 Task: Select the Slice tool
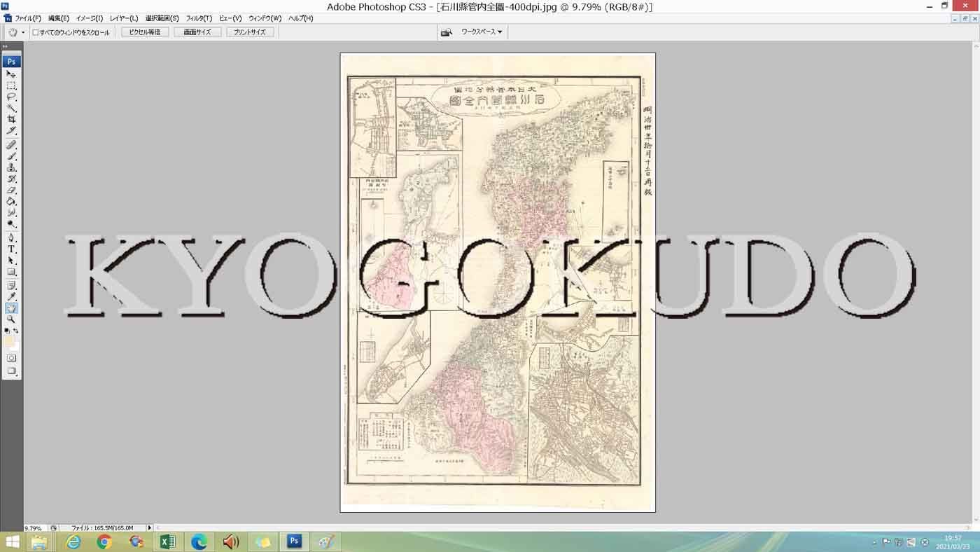click(x=11, y=130)
